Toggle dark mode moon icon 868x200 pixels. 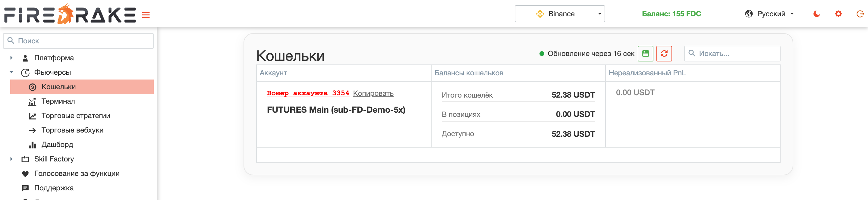click(816, 14)
